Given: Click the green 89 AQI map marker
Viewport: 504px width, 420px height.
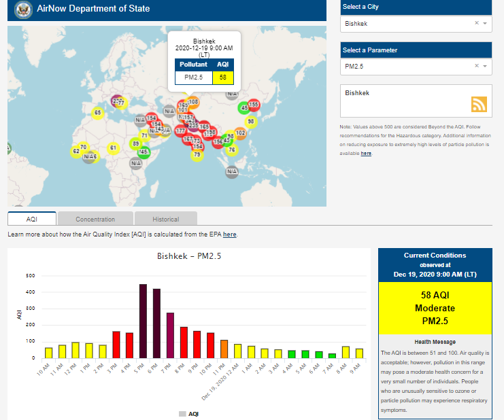Looking at the screenshot, I should click(x=136, y=144).
